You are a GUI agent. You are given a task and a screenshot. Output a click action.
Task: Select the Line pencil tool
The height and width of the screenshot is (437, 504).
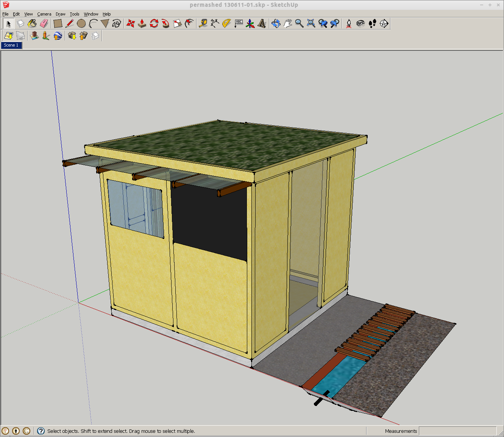click(x=70, y=23)
